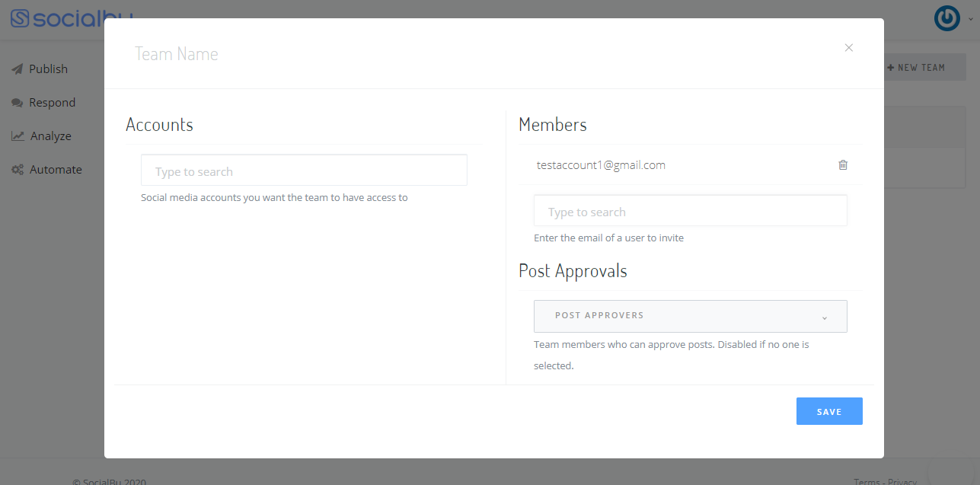
Task: Click the Accounts search field
Action: 304,171
